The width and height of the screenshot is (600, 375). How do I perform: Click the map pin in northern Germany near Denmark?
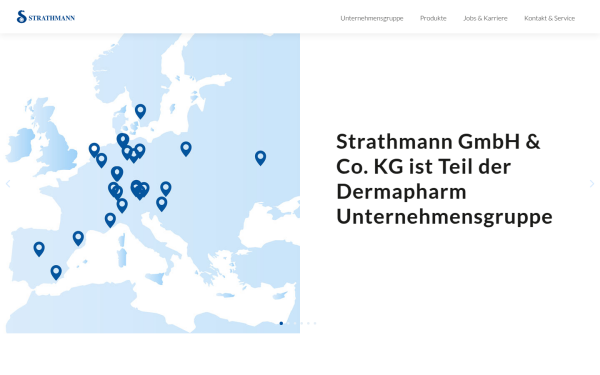123,140
